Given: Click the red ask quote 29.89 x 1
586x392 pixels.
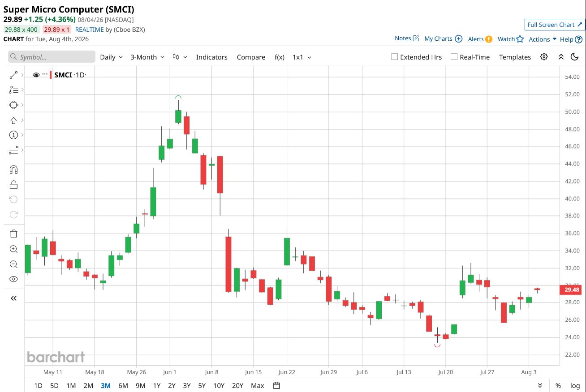Looking at the screenshot, I should (x=57, y=30).
